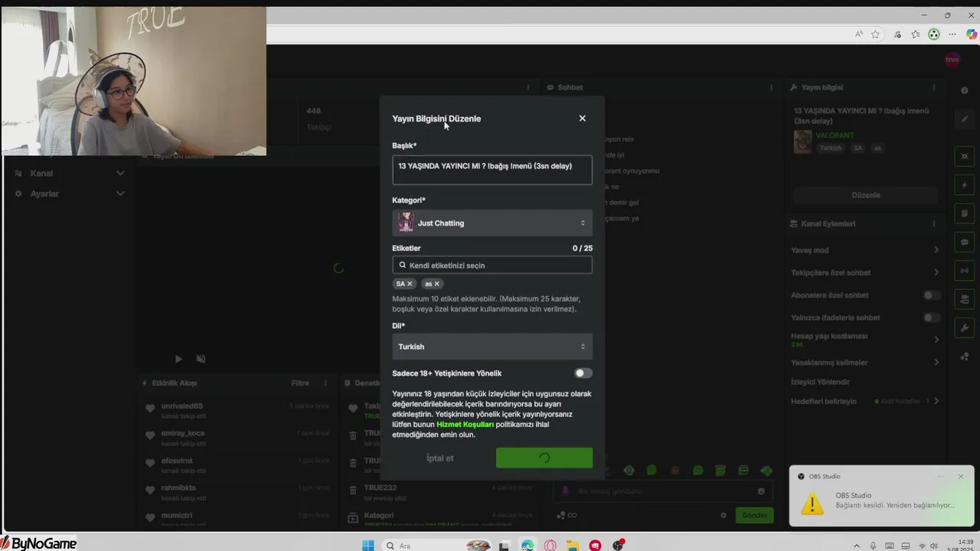Open the Kategori Just Chatting dropdown
The width and height of the screenshot is (980, 551).
(x=492, y=223)
